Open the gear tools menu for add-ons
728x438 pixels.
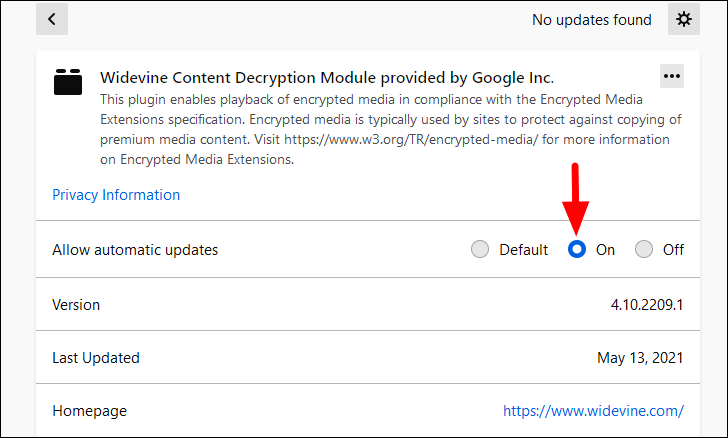pyautogui.click(x=683, y=19)
